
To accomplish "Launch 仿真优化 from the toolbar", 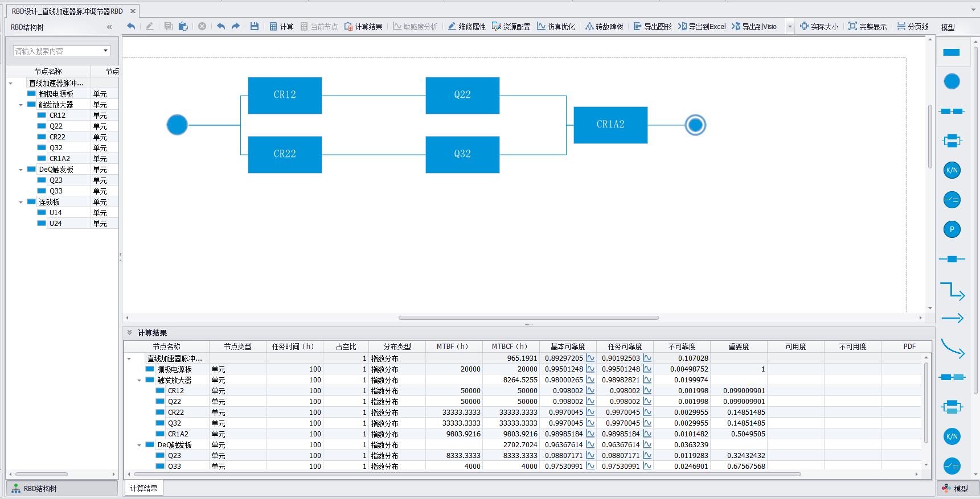I will (x=556, y=27).
